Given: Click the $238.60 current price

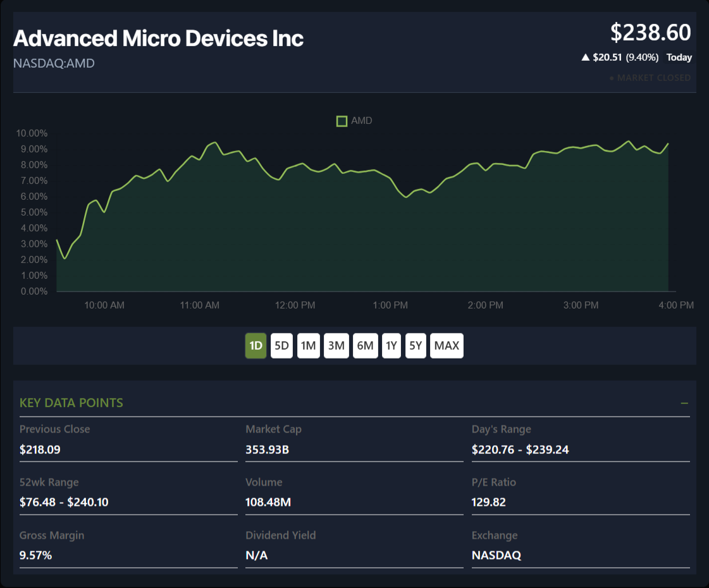Looking at the screenshot, I should coord(650,32).
